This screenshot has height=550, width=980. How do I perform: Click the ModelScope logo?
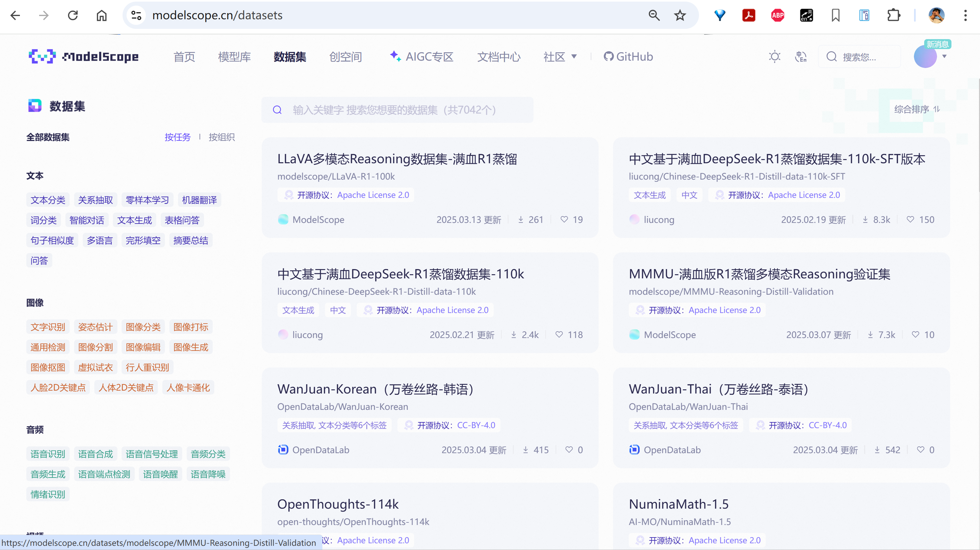tap(84, 57)
